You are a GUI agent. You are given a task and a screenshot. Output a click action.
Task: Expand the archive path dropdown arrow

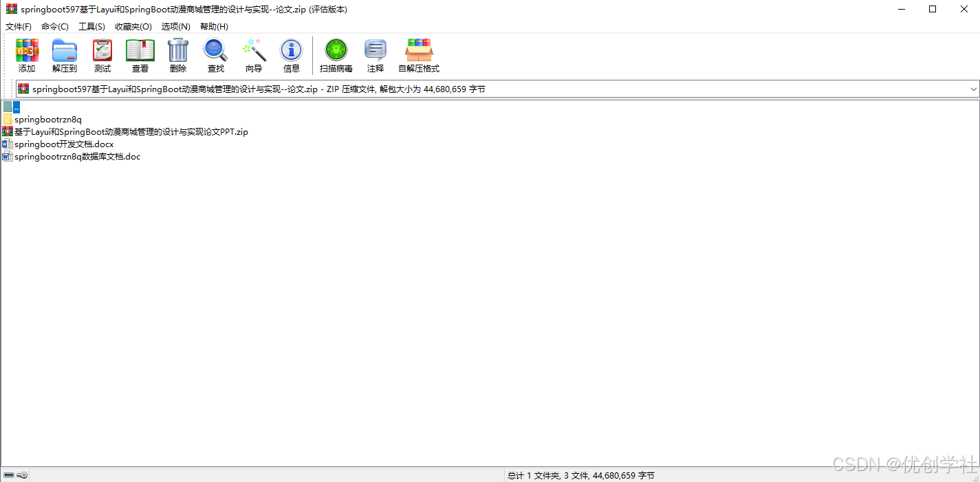(973, 89)
